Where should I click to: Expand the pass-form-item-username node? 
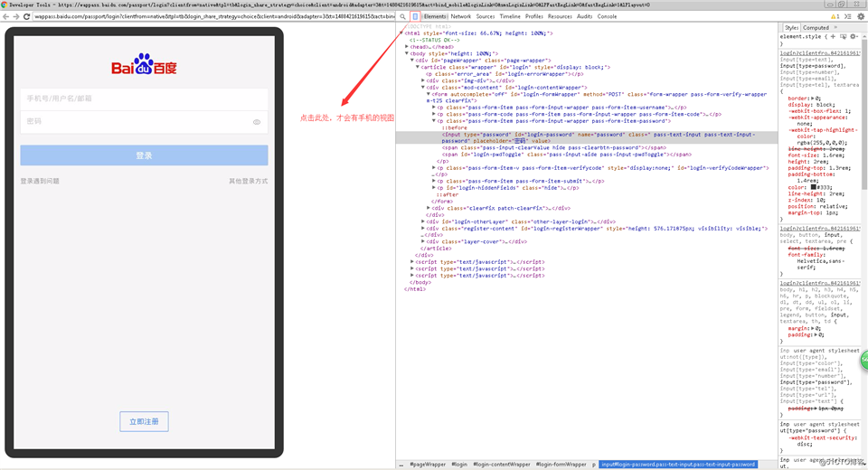[x=434, y=108]
